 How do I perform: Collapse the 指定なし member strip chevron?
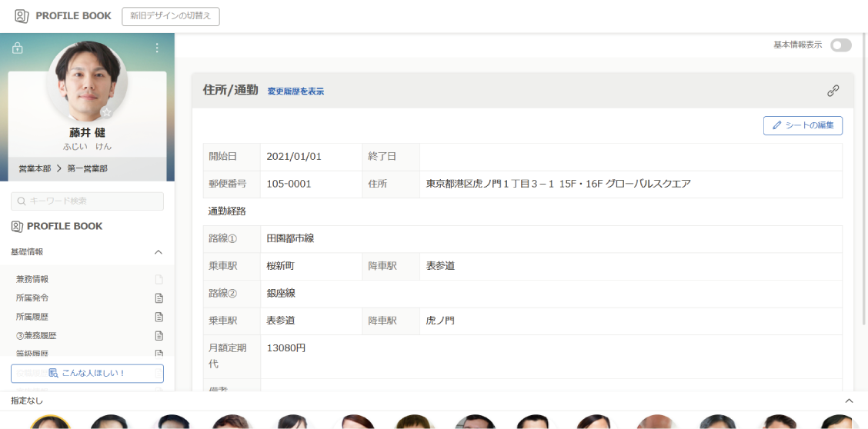click(x=850, y=401)
